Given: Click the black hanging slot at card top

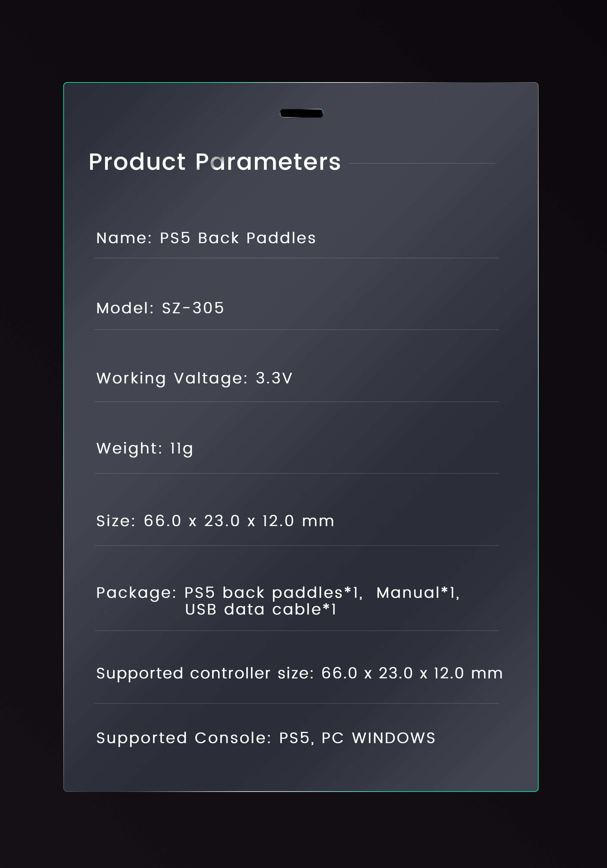Looking at the screenshot, I should (x=301, y=113).
